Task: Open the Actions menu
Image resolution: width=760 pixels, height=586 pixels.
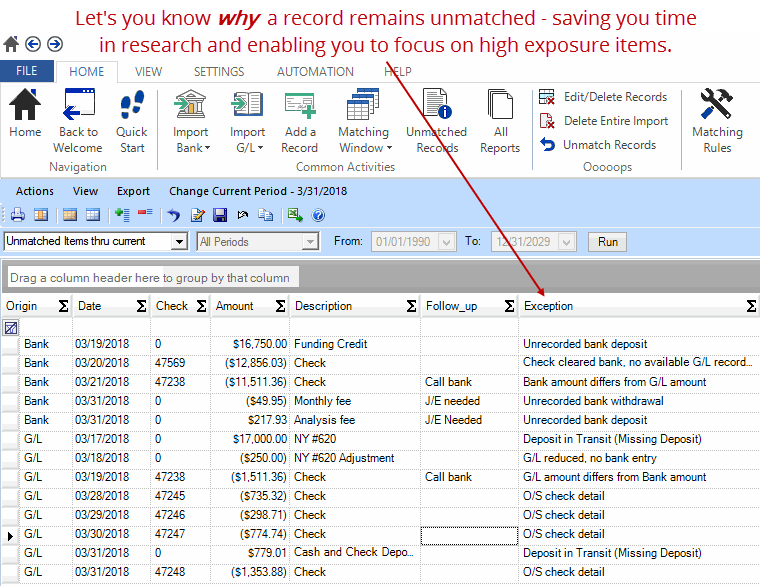Action: [x=35, y=191]
